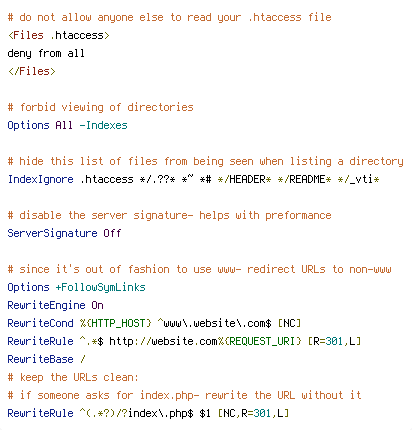Click the 'Off' value after ServerSignature
412x430 pixels.
tap(112, 233)
